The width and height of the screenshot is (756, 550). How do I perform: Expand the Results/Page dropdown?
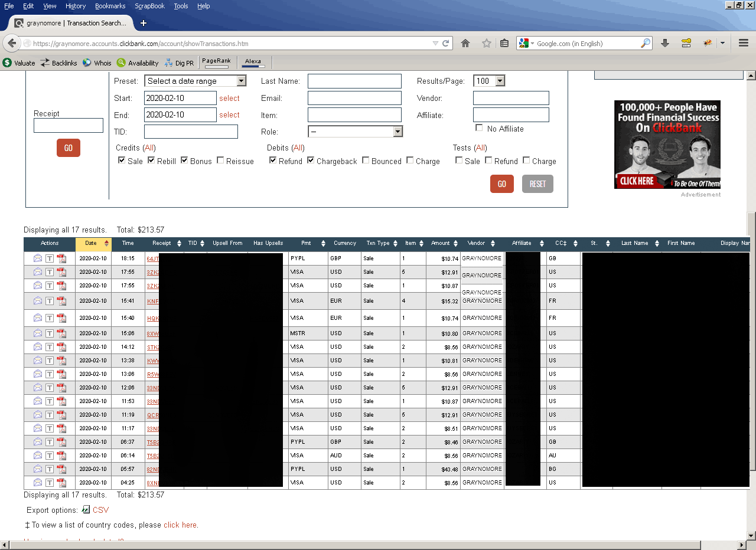(x=489, y=81)
